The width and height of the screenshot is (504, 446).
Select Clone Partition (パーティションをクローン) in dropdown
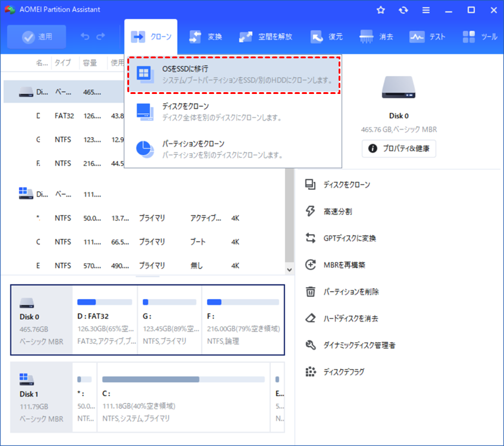[233, 149]
